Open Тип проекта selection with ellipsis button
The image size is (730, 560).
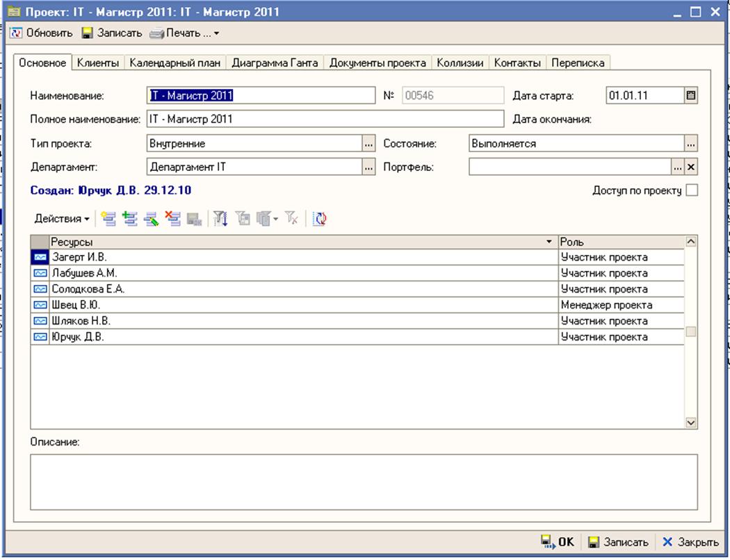(x=368, y=144)
